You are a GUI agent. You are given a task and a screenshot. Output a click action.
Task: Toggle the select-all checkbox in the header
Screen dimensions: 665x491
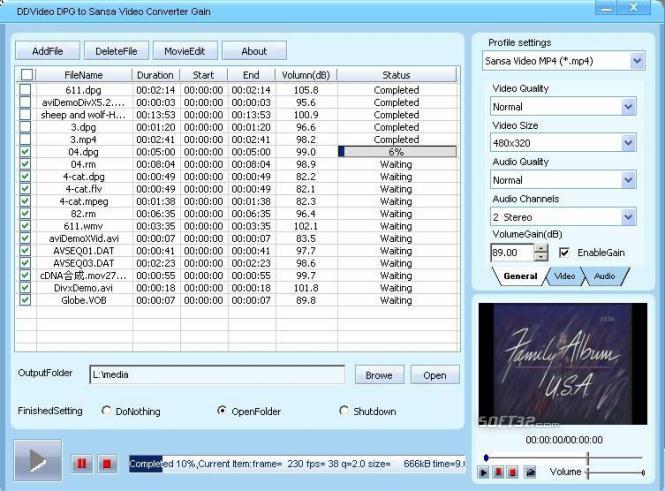(27, 75)
